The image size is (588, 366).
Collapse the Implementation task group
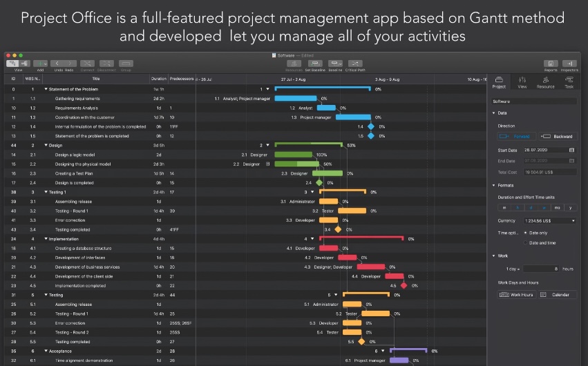46,239
